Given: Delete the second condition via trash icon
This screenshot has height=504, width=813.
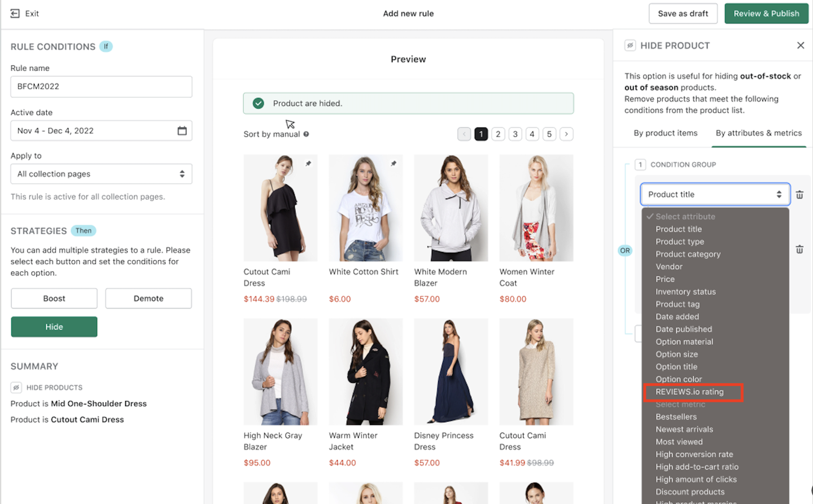Looking at the screenshot, I should pos(799,249).
